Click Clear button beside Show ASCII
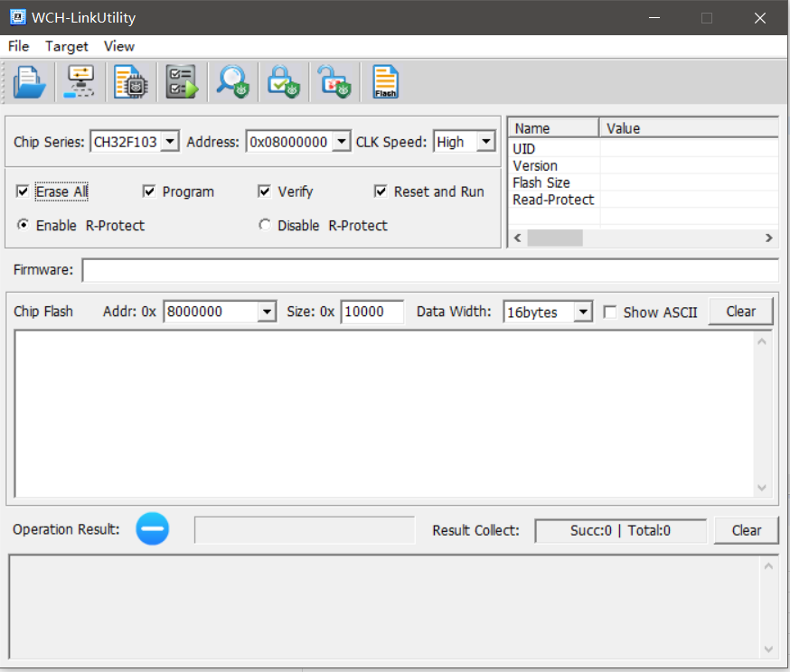Viewport: 790px width, 672px height. [740, 312]
